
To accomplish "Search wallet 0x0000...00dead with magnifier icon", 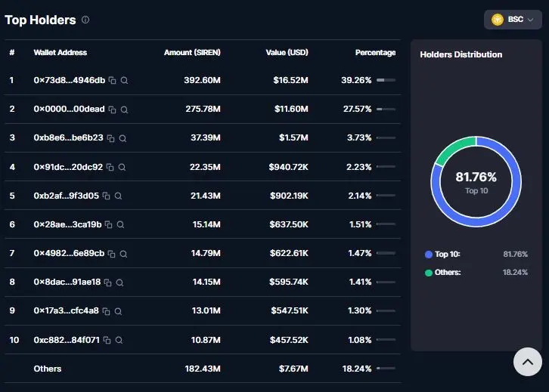I will [124, 110].
